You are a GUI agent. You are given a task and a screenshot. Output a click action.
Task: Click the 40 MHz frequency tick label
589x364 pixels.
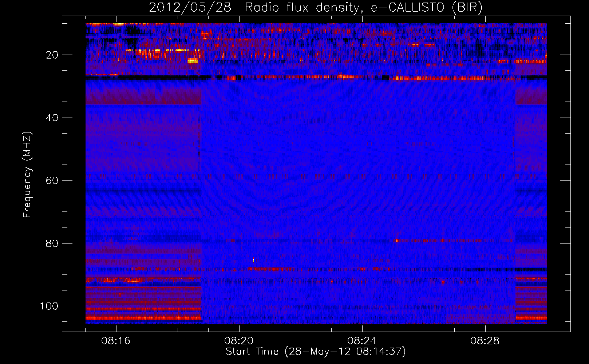[x=52, y=118]
